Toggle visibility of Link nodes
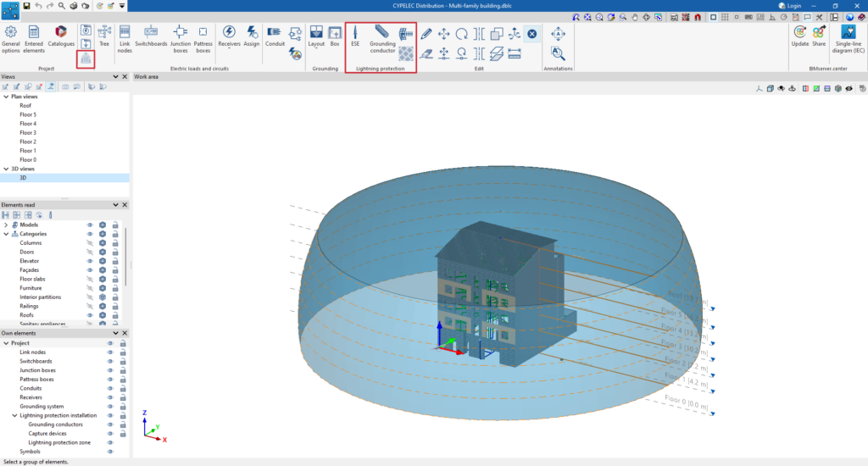This screenshot has height=466, width=868. click(x=109, y=352)
